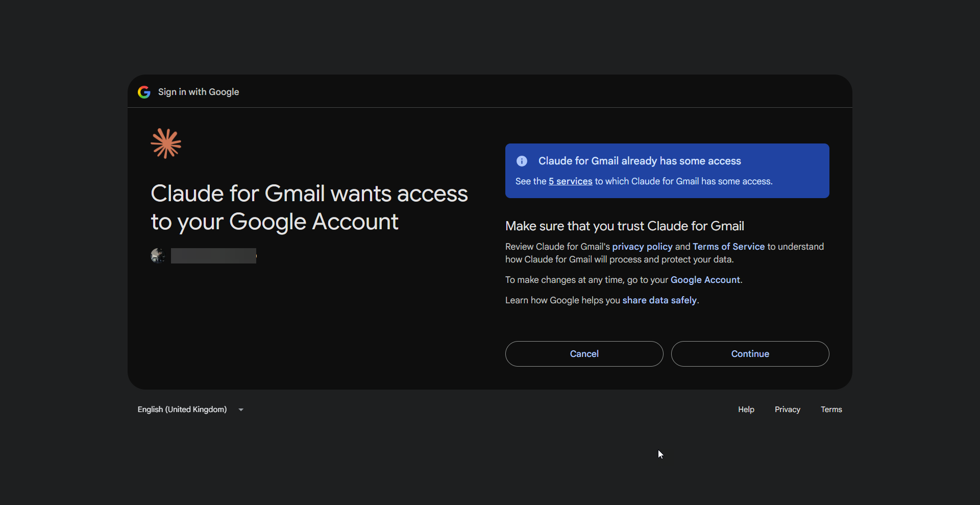Open the Privacy footer link
This screenshot has height=505, width=980.
[787, 410]
